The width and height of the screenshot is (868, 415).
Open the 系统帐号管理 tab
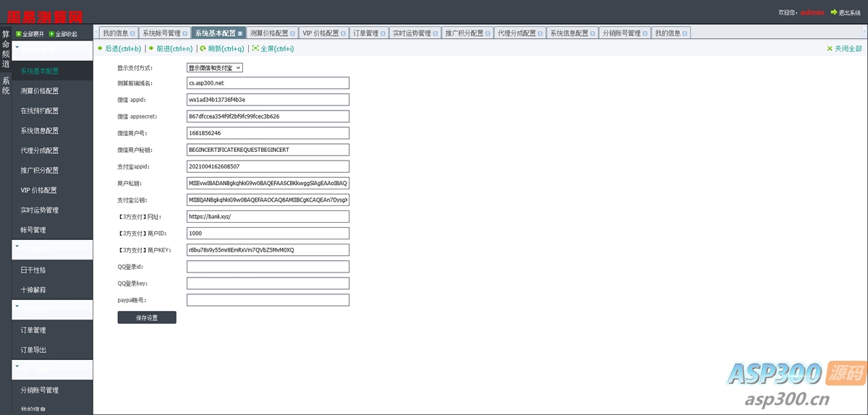coord(164,33)
